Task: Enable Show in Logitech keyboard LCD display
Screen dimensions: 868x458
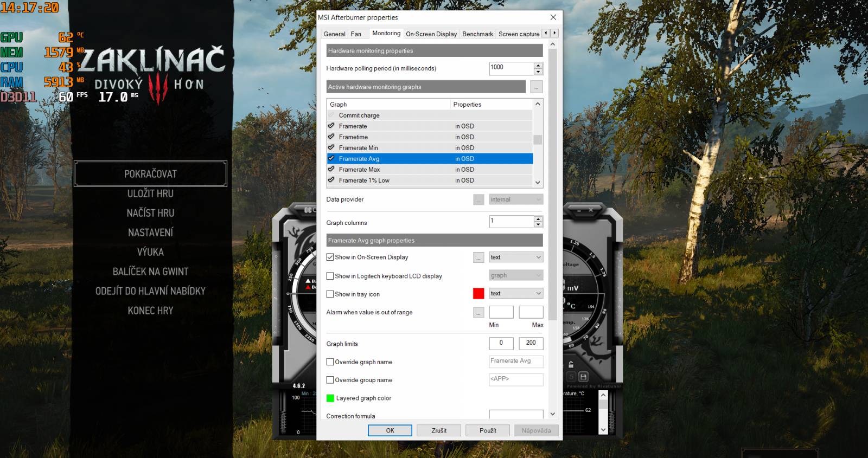Action: point(330,276)
